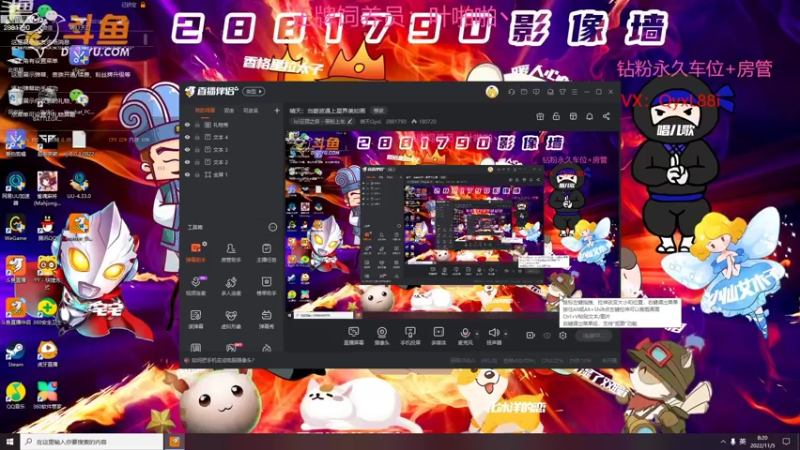Click the T-shirt skin icon in title bar
Screen dimensions: 800x450
click(562, 92)
